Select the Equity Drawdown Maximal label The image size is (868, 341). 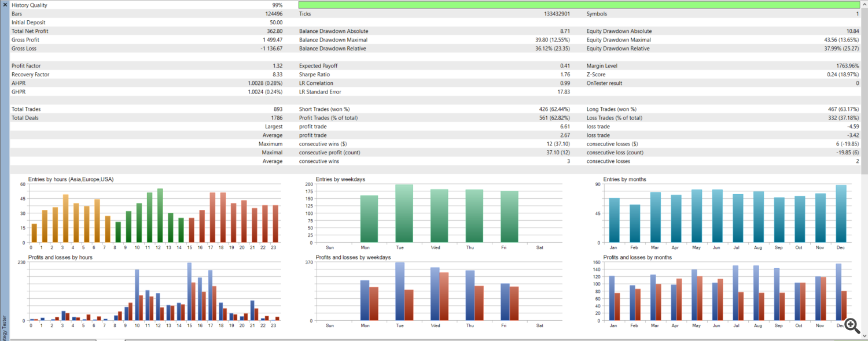coord(619,40)
